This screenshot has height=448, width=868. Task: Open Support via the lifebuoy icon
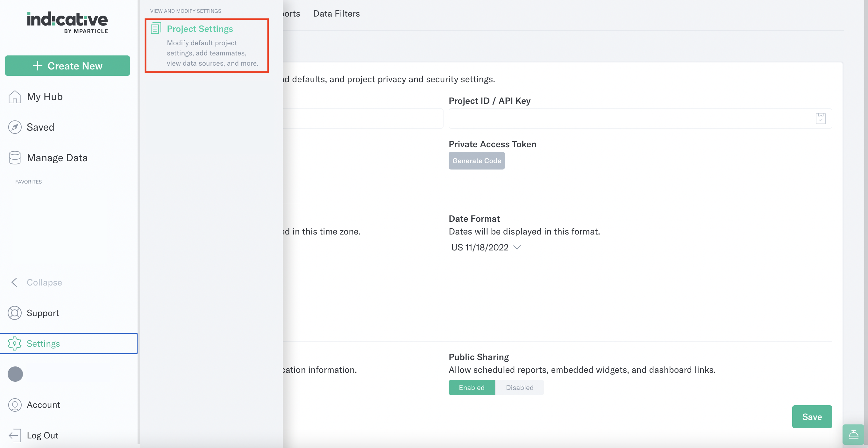point(15,313)
